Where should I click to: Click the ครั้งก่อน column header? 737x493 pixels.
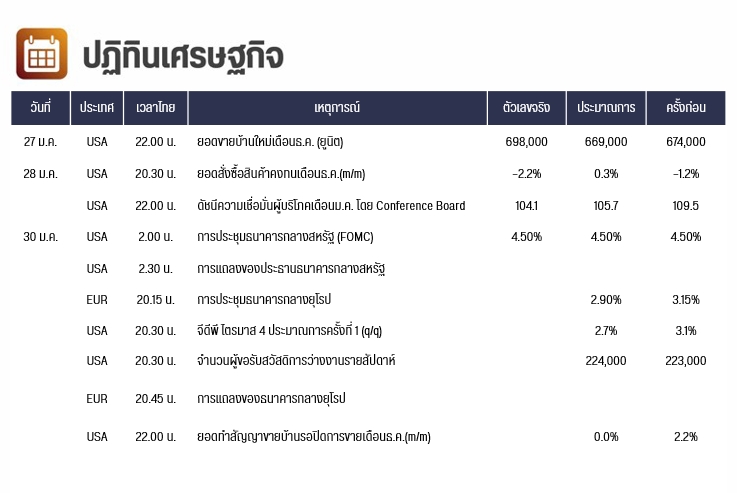click(x=686, y=108)
